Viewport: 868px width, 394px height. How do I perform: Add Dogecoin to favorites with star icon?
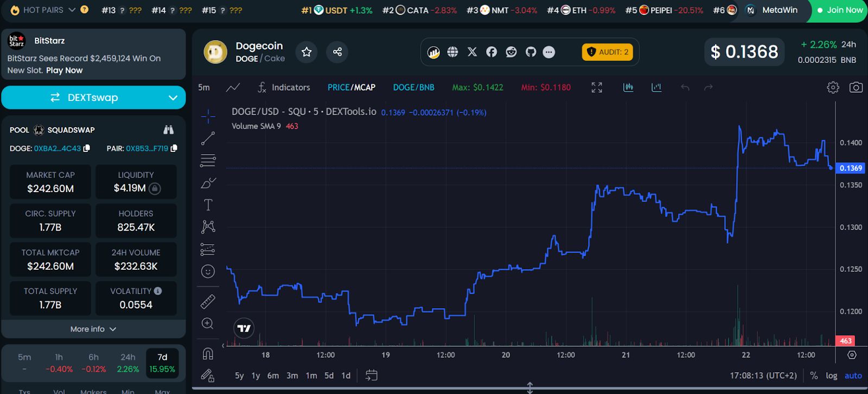click(x=307, y=52)
